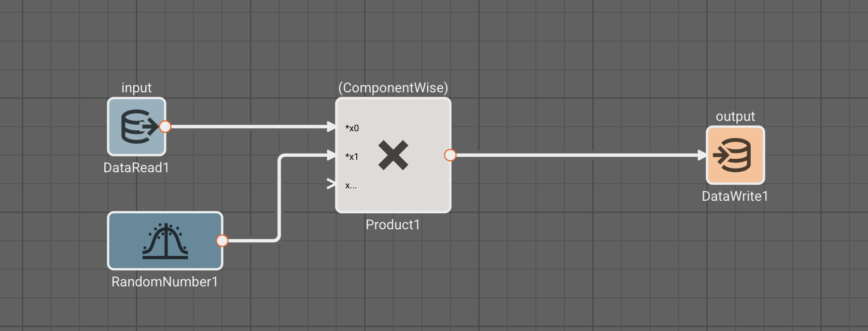Click the output port circle of RandomNumber1

[x=222, y=241]
